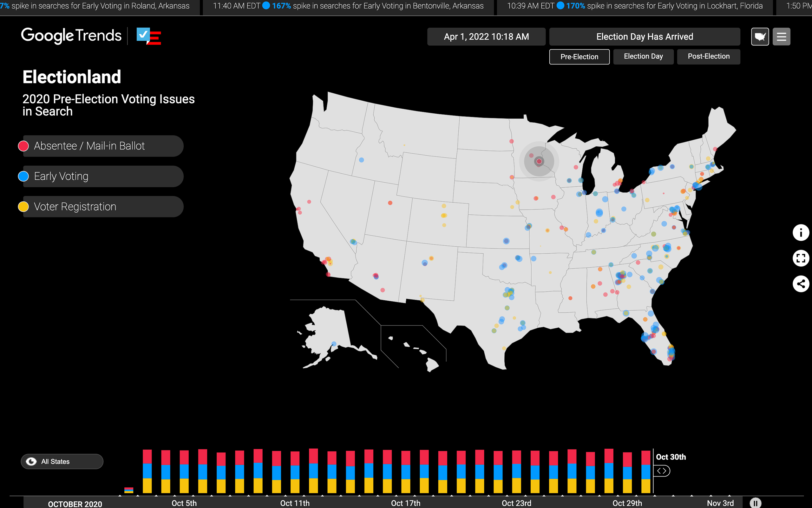
Task: Click the 2020 Pre-Election Voting Issues subtitle
Action: [x=108, y=105]
